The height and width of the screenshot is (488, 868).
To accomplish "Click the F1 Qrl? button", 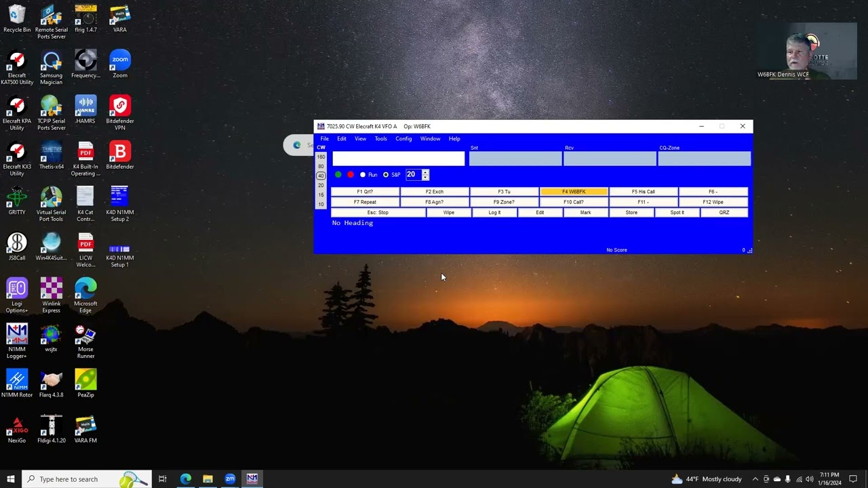I will coord(365,192).
